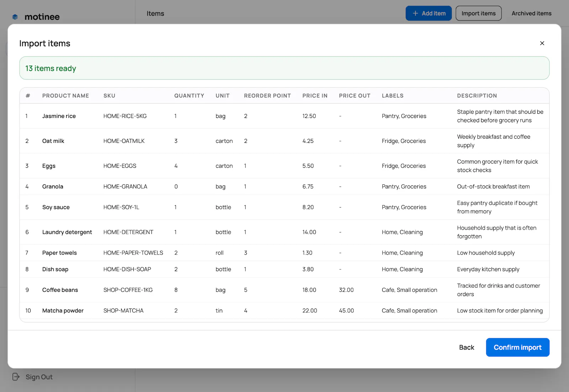The image size is (569, 392).
Task: Click the Items page title behind dialog
Action: tap(155, 14)
